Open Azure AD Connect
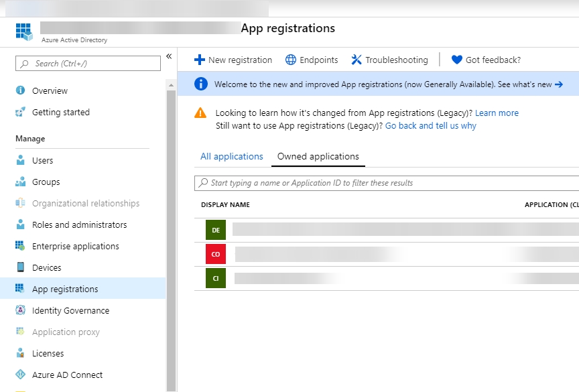579x392 pixels. click(x=67, y=375)
